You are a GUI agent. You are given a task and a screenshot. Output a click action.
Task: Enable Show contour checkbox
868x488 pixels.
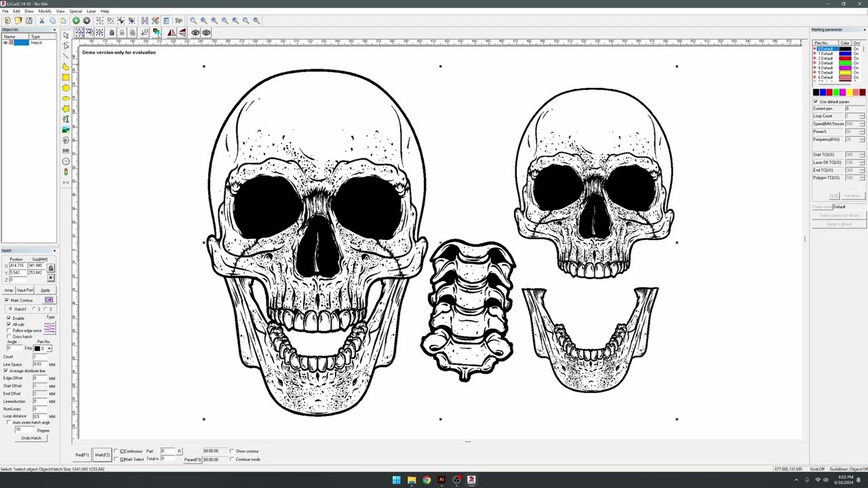[x=232, y=451]
